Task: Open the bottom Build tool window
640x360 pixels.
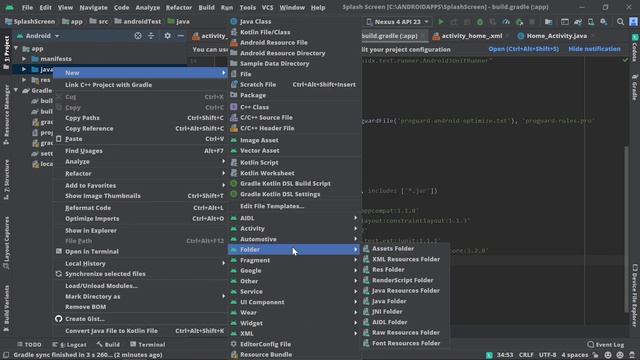Action: tap(108, 344)
